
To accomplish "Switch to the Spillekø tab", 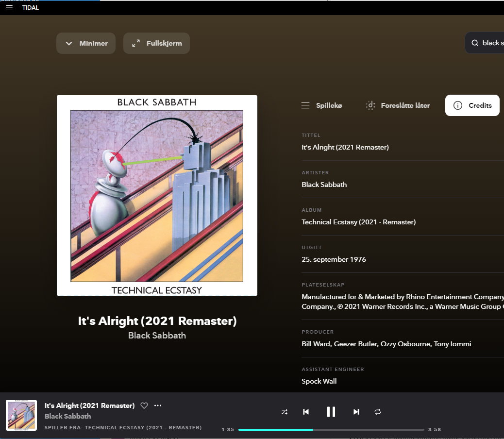I will tap(322, 105).
